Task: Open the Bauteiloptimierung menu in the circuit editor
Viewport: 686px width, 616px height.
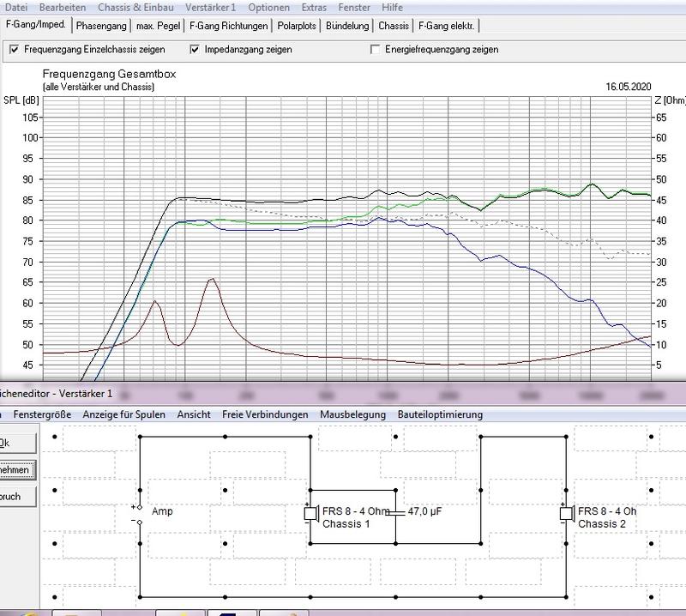Action: pyautogui.click(x=440, y=414)
